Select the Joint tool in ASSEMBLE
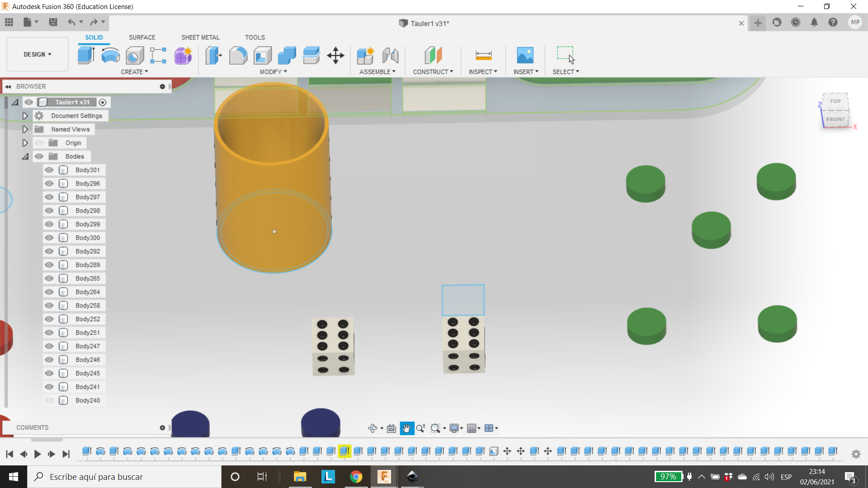The width and height of the screenshot is (868, 488). tap(391, 55)
